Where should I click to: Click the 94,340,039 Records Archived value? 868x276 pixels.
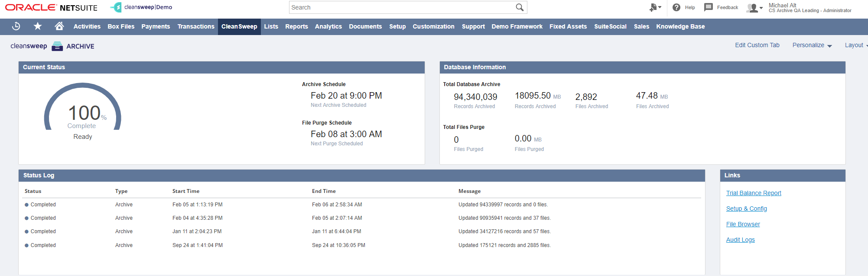pos(475,97)
